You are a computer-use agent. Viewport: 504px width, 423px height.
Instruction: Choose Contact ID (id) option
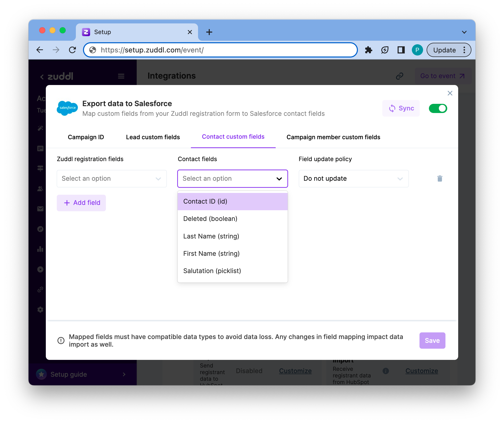pyautogui.click(x=232, y=202)
